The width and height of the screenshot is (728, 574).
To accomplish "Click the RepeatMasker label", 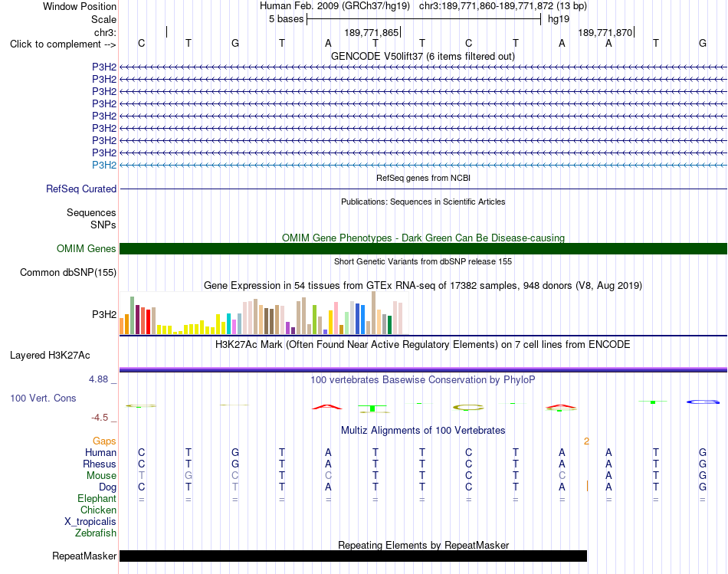I will tap(84, 556).
